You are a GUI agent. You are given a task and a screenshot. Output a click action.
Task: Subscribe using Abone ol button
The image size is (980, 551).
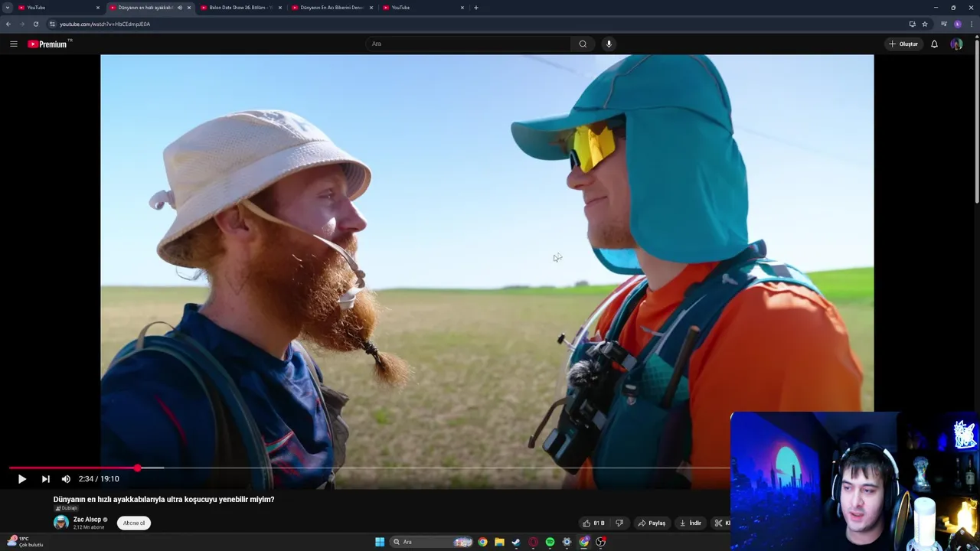click(x=134, y=523)
